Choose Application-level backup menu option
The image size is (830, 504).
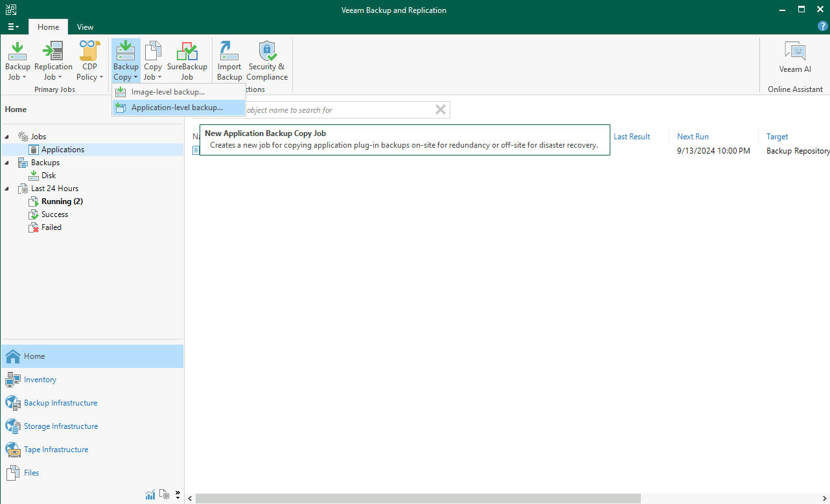click(177, 108)
